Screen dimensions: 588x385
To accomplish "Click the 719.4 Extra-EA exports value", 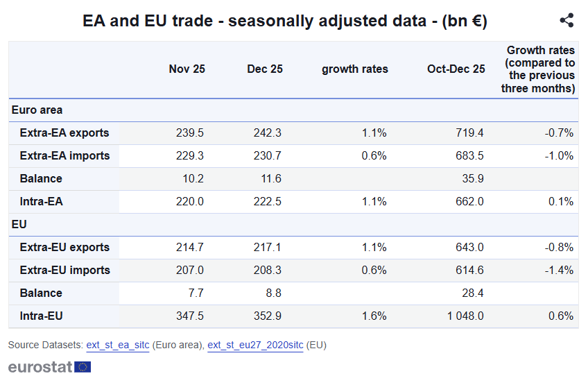I will (x=469, y=132).
